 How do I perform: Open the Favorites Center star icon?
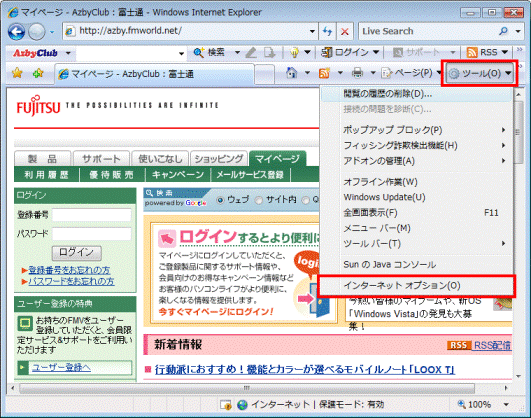[x=17, y=73]
